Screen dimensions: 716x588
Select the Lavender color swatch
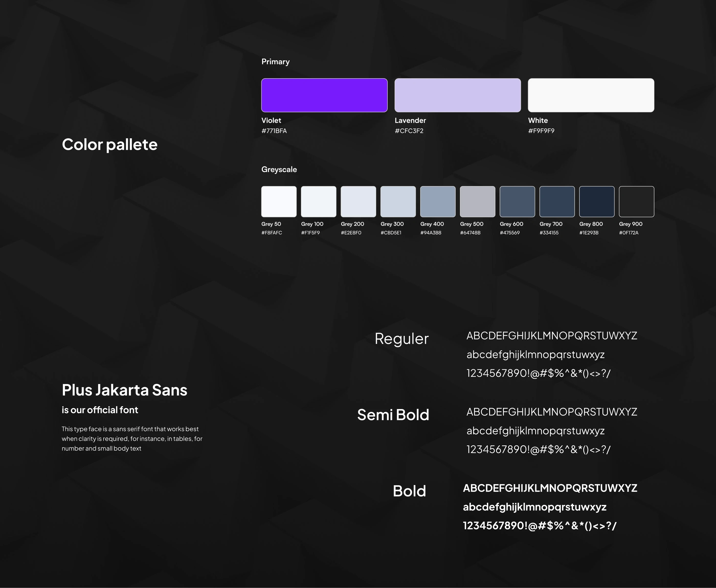[x=457, y=95]
